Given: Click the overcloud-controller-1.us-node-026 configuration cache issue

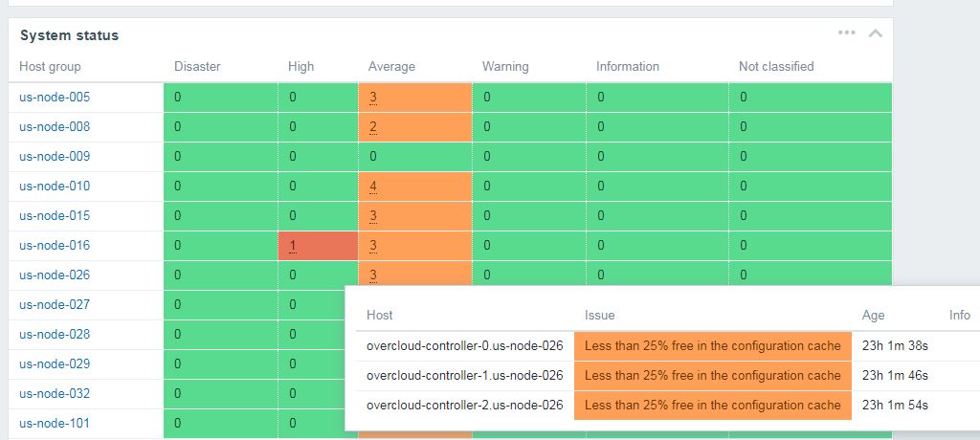Looking at the screenshot, I should (712, 376).
